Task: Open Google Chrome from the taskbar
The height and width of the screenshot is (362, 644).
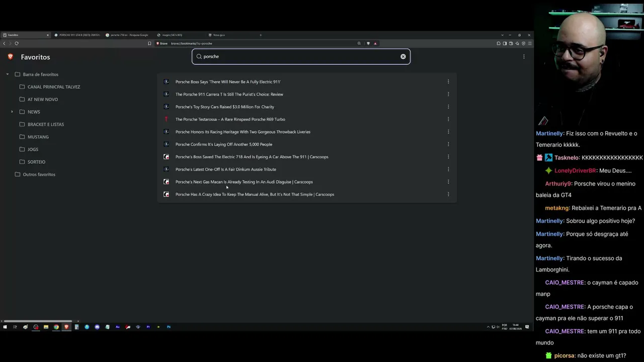Action: coord(56,327)
